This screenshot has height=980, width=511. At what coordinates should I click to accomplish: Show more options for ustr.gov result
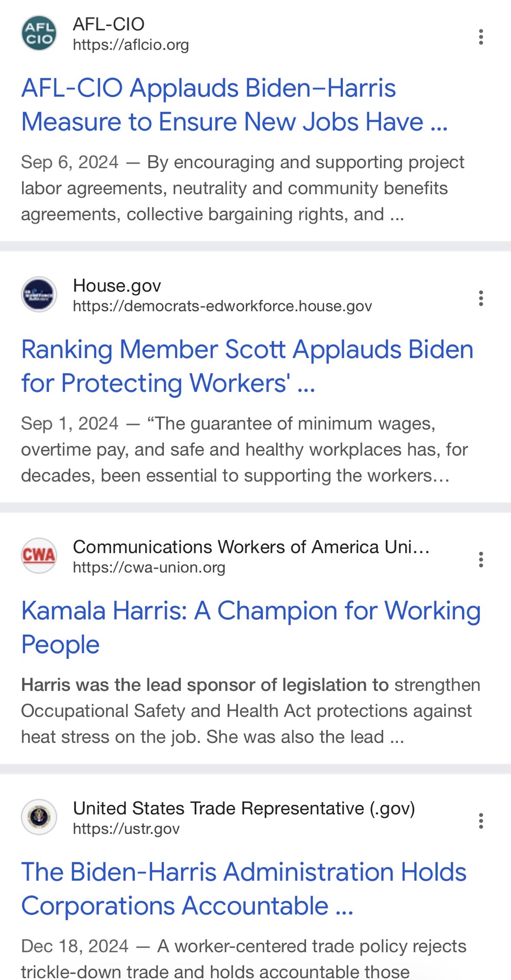click(481, 821)
